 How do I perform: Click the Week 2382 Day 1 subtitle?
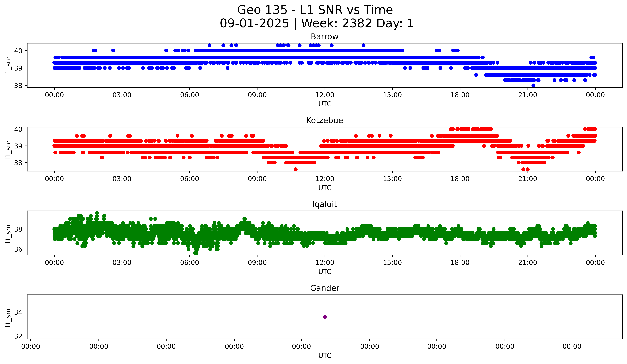(x=316, y=23)
